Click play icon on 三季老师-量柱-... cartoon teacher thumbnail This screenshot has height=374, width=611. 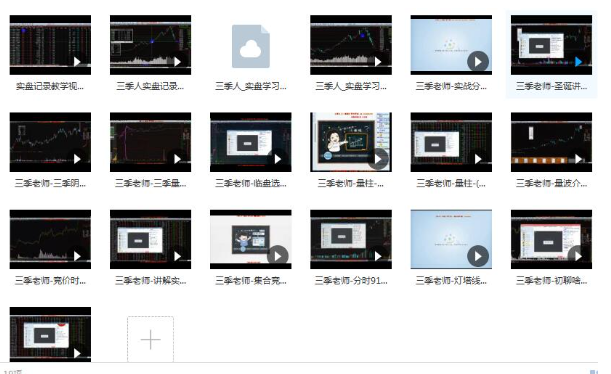[378, 159]
